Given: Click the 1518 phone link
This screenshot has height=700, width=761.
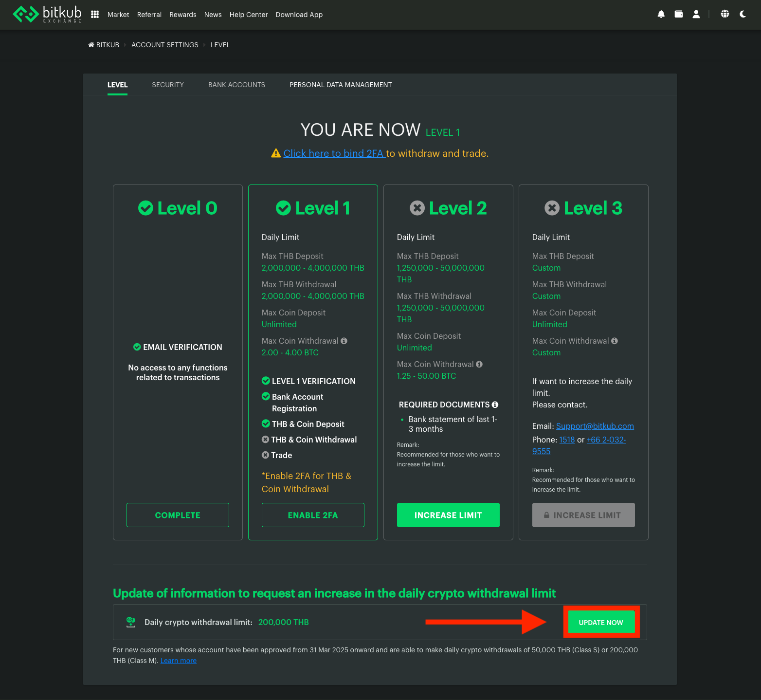Looking at the screenshot, I should click(567, 440).
